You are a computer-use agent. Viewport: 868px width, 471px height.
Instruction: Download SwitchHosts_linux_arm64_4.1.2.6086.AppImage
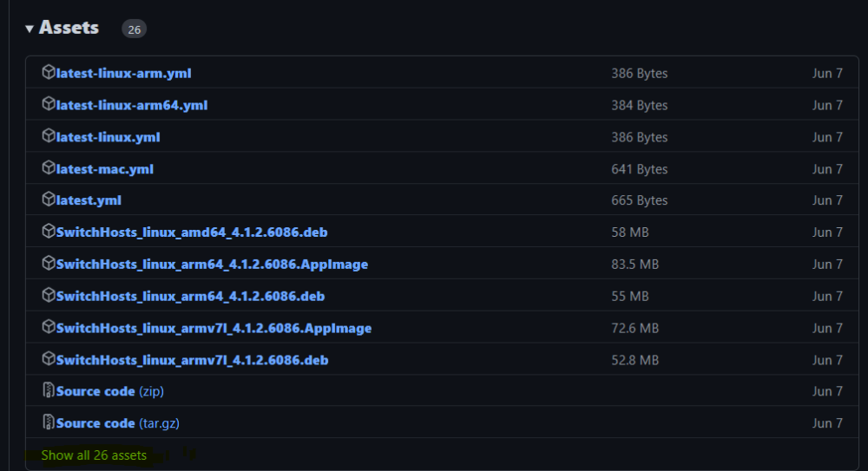click(212, 265)
